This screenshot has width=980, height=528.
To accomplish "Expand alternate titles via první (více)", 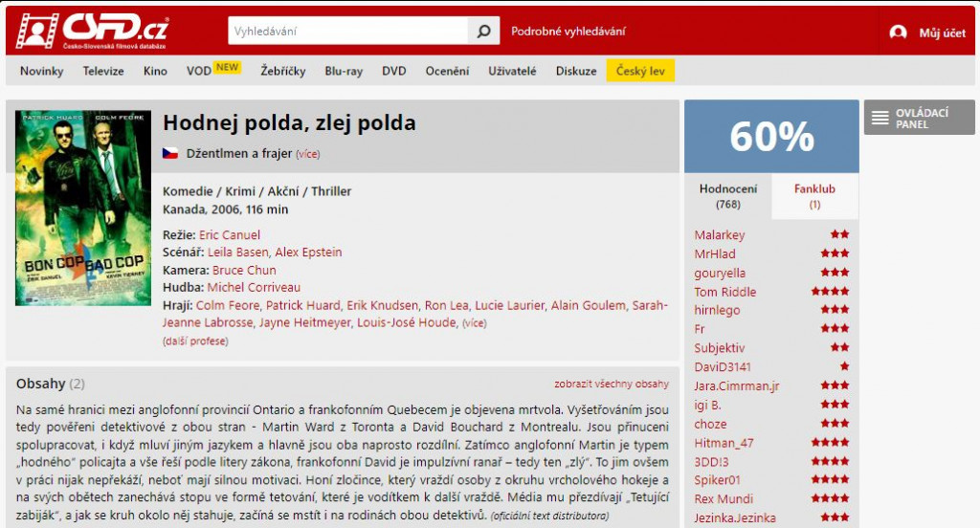I will coord(307,154).
